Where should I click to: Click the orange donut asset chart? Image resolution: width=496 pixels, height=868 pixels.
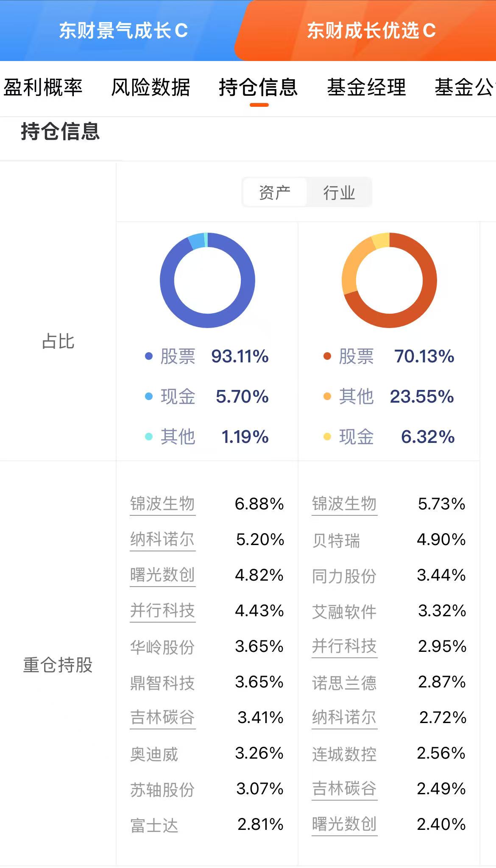pyautogui.click(x=389, y=280)
